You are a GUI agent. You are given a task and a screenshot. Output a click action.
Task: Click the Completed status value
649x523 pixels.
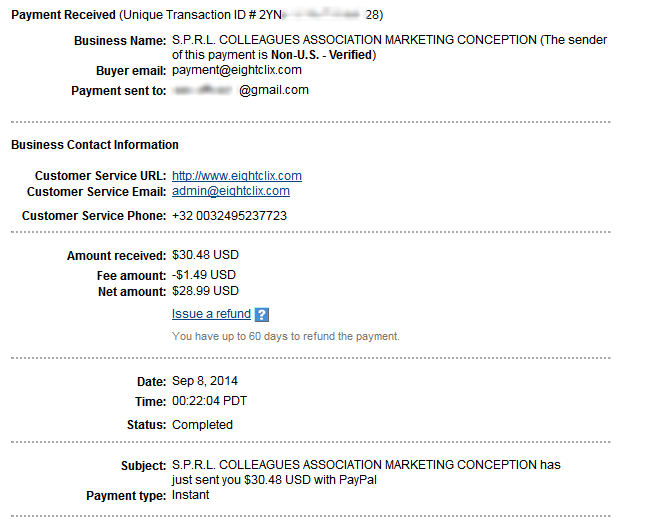click(202, 424)
